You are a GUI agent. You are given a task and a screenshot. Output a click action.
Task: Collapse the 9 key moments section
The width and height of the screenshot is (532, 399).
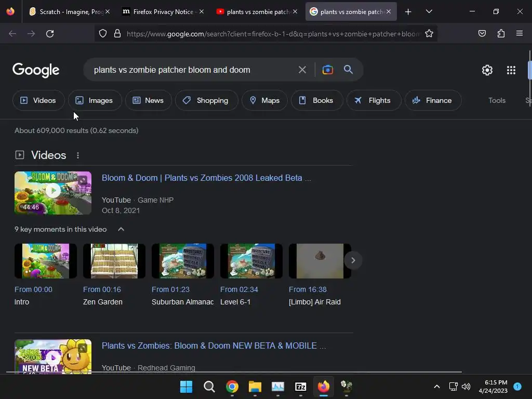pos(121,229)
